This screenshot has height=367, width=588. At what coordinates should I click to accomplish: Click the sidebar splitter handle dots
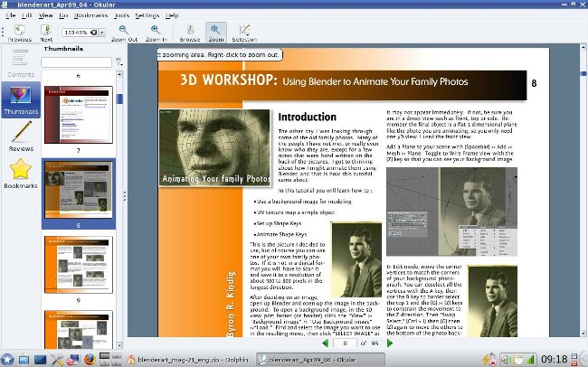tap(125, 195)
